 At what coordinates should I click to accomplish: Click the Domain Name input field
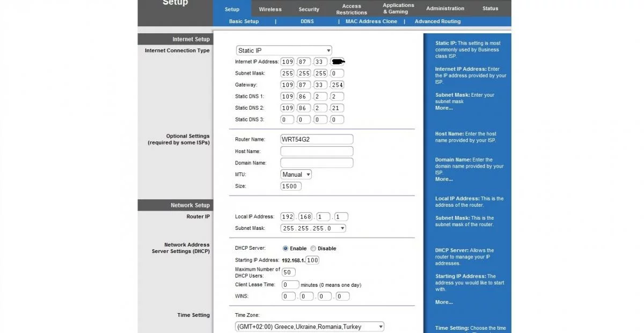(x=317, y=163)
